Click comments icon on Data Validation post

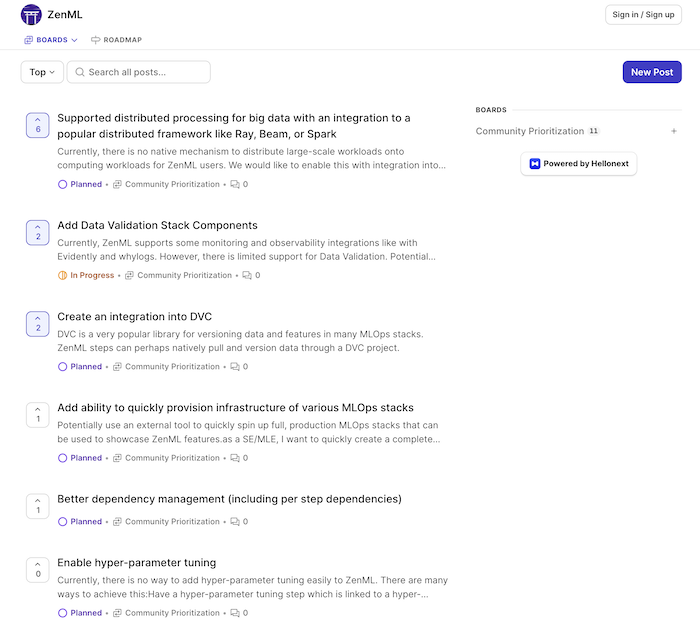pos(247,275)
